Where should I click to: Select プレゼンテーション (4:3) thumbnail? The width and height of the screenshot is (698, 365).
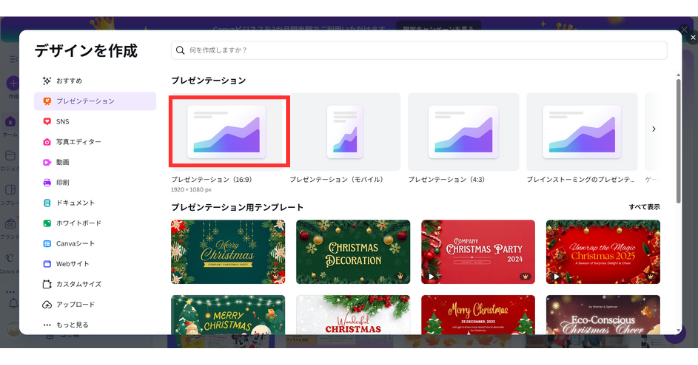click(463, 132)
